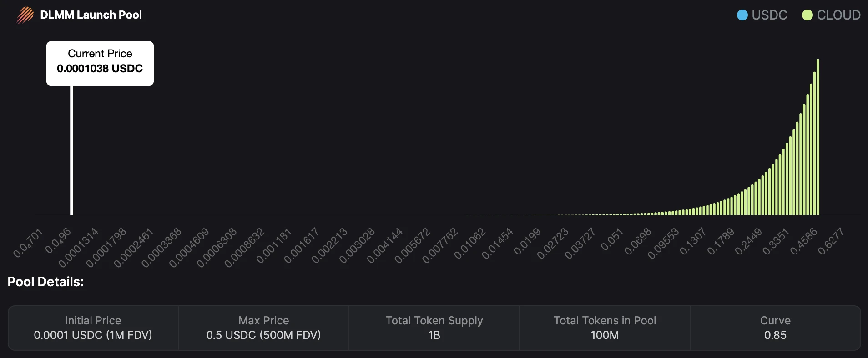Click the 0.001181 x-axis price label
The width and height of the screenshot is (868, 358).
pyautogui.click(x=274, y=246)
